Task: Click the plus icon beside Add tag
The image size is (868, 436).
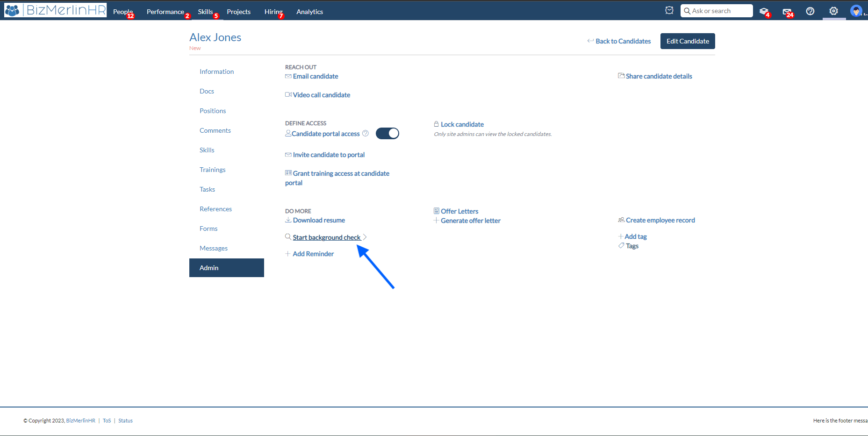Action: [621, 236]
